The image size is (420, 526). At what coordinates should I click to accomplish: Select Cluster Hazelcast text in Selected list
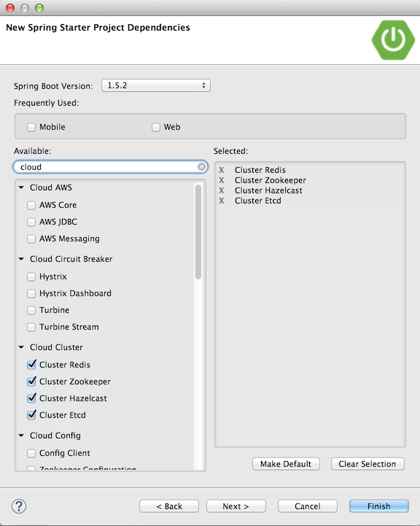[268, 190]
